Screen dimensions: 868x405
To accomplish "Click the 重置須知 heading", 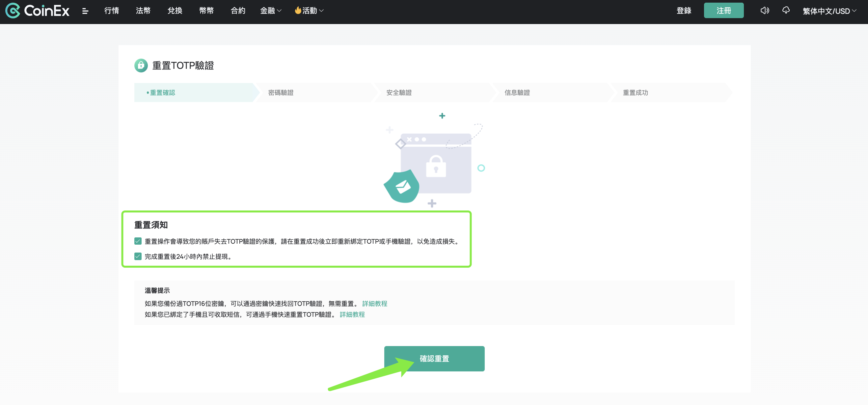I will point(151,225).
